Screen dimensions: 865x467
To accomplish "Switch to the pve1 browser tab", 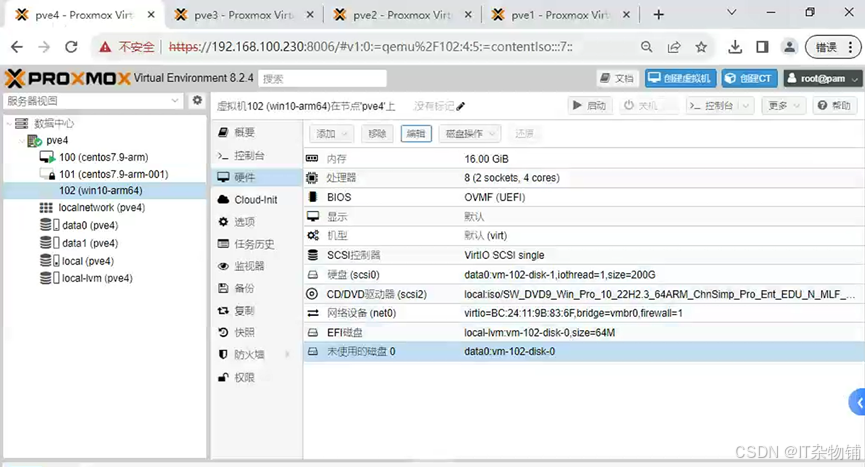I will [560, 15].
